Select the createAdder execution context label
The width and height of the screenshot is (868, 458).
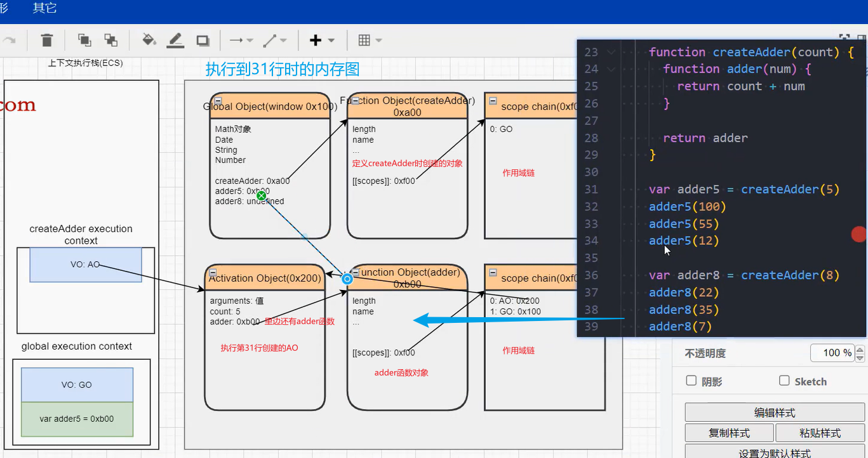(x=81, y=235)
